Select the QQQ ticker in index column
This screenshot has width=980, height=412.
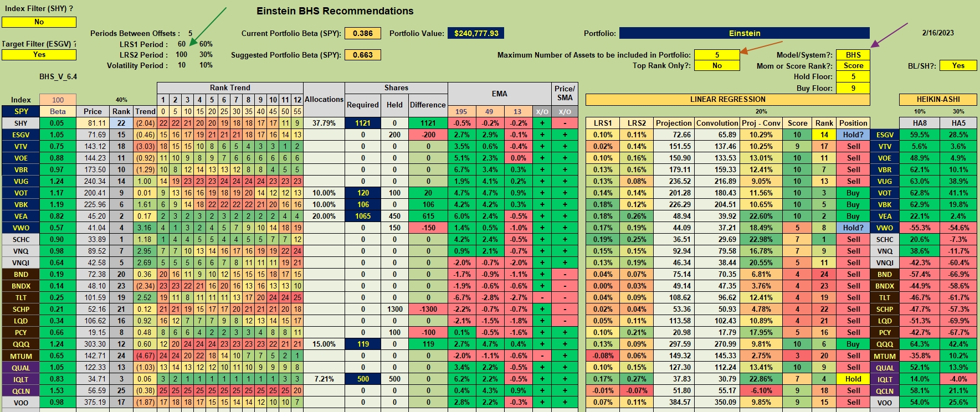click(20, 344)
